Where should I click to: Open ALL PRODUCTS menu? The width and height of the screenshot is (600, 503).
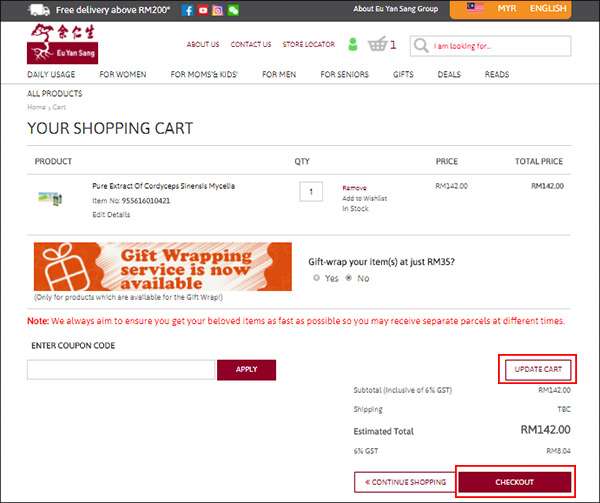point(55,94)
